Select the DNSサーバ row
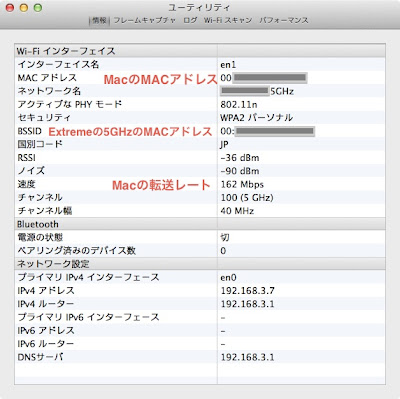The height and width of the screenshot is (399, 400). (200, 357)
